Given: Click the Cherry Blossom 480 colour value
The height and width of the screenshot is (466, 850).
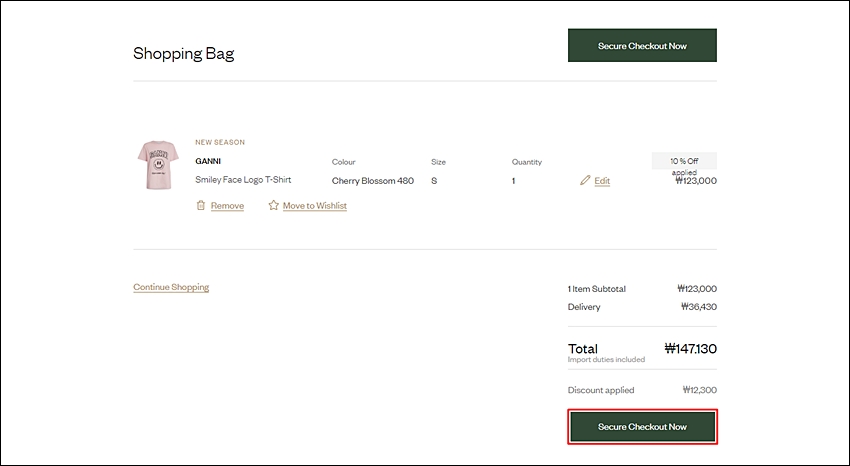Looking at the screenshot, I should (373, 181).
